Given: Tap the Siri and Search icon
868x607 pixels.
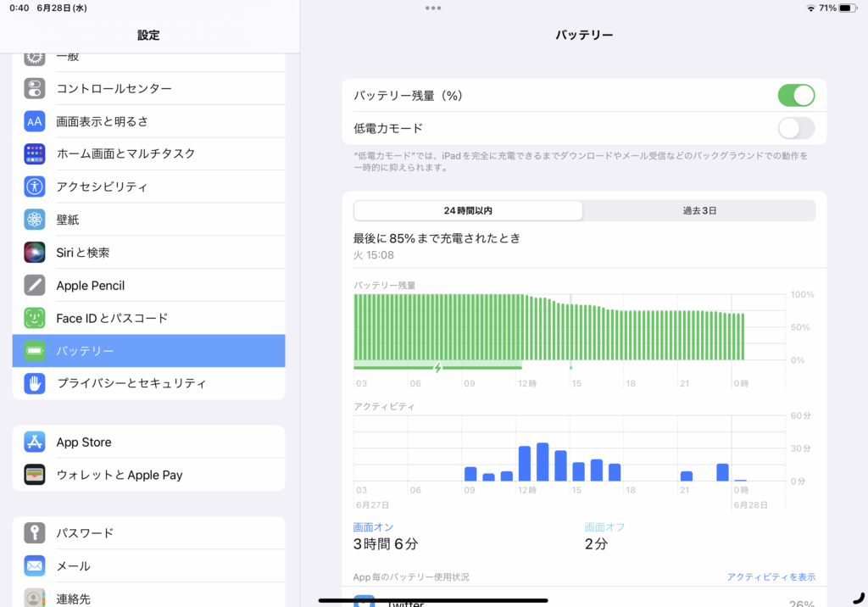Looking at the screenshot, I should (34, 253).
